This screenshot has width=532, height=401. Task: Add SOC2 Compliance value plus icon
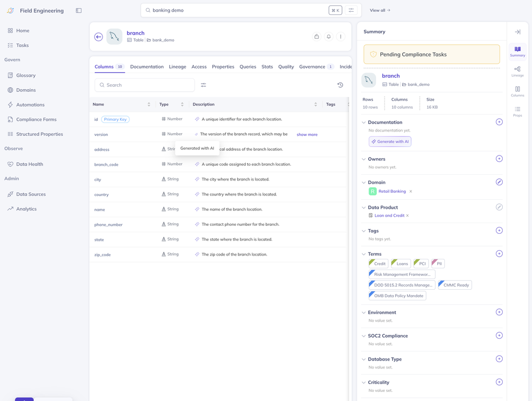[x=499, y=335]
